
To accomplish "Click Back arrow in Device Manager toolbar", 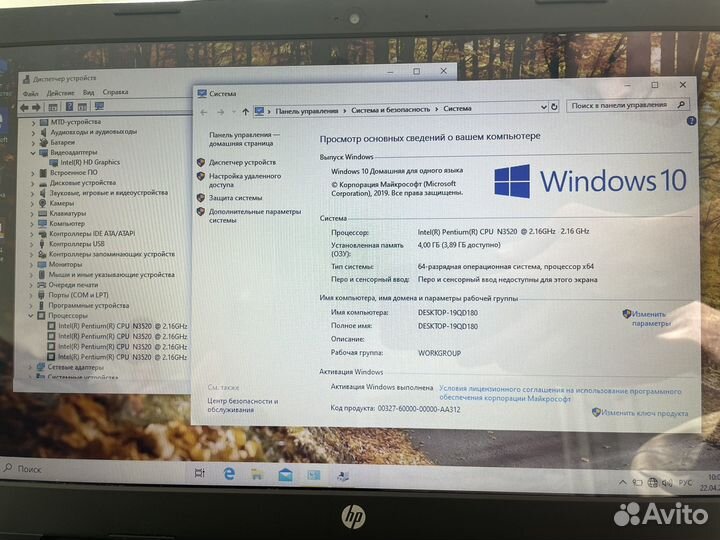I will 25,107.
